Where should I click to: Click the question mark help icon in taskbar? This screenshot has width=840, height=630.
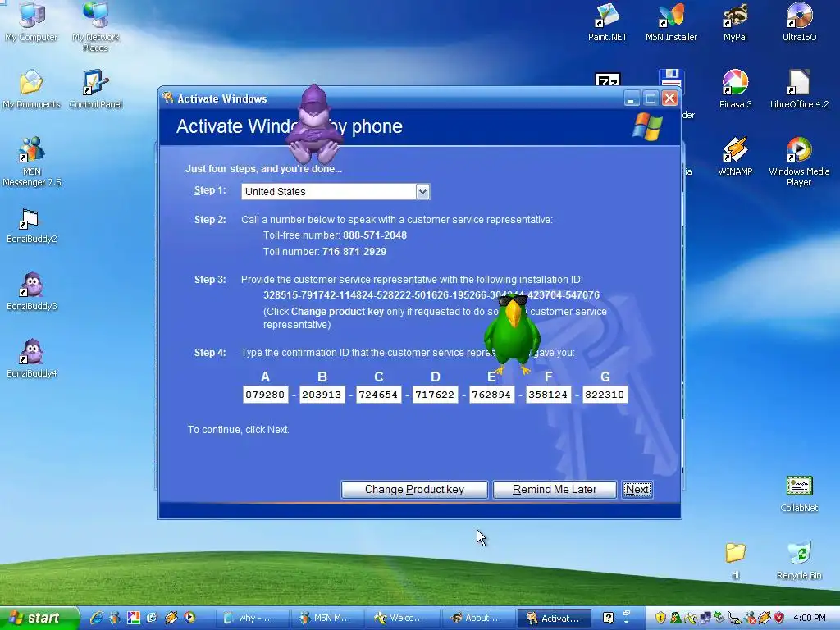(608, 618)
